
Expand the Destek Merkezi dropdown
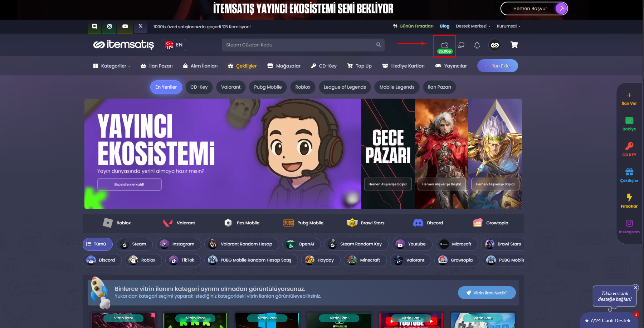coord(473,26)
